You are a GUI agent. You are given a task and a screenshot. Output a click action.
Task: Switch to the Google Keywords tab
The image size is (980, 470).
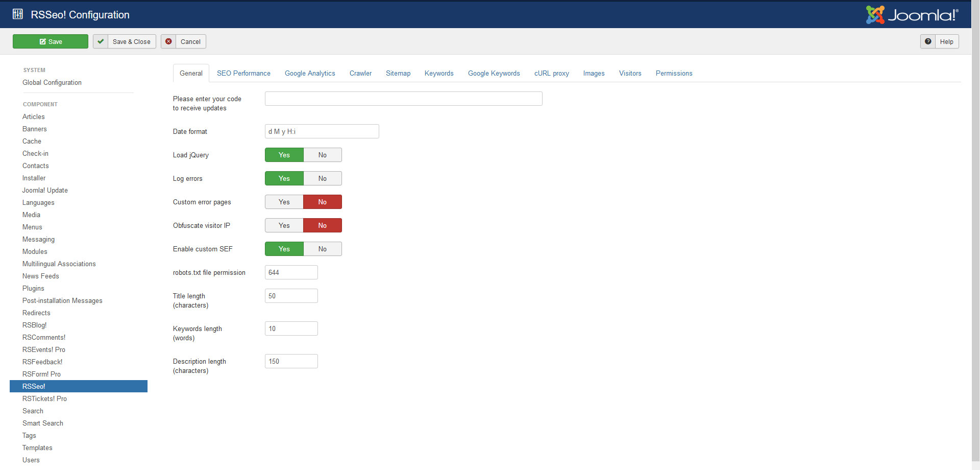(494, 73)
